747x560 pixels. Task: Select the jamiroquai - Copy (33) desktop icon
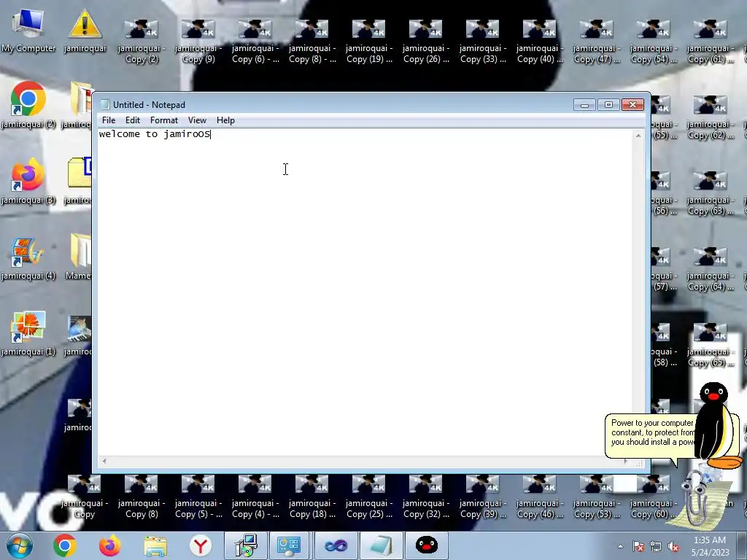[x=483, y=42]
